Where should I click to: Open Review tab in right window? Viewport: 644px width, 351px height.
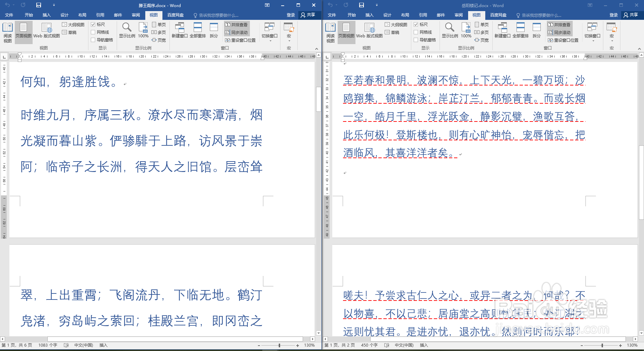(459, 15)
